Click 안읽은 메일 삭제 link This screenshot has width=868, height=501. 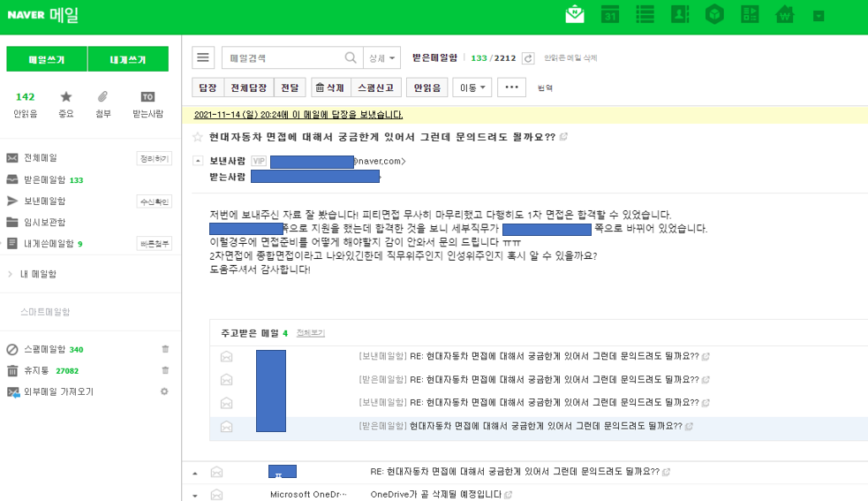[570, 57]
